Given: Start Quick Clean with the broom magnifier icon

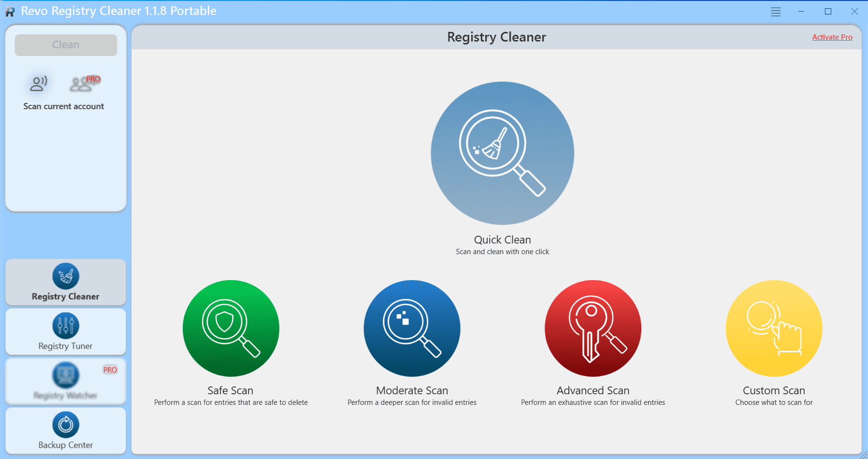Looking at the screenshot, I should pyautogui.click(x=502, y=153).
